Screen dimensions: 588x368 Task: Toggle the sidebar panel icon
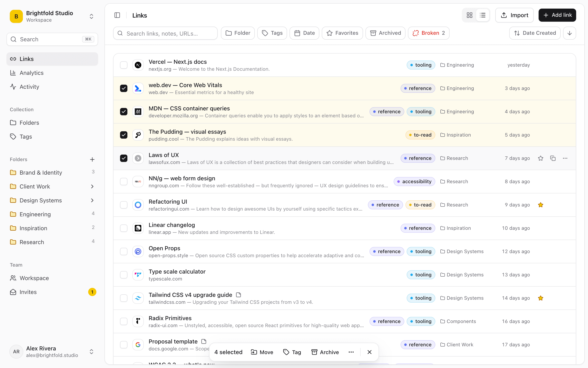[x=117, y=15]
